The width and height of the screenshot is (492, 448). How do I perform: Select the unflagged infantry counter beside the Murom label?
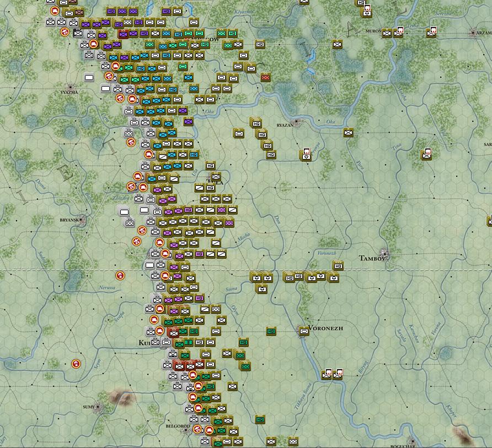[x=387, y=33]
